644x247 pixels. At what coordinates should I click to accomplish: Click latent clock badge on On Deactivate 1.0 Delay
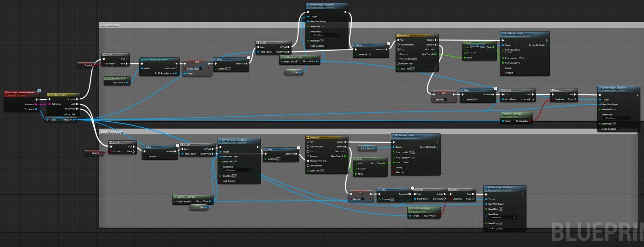tap(413, 188)
